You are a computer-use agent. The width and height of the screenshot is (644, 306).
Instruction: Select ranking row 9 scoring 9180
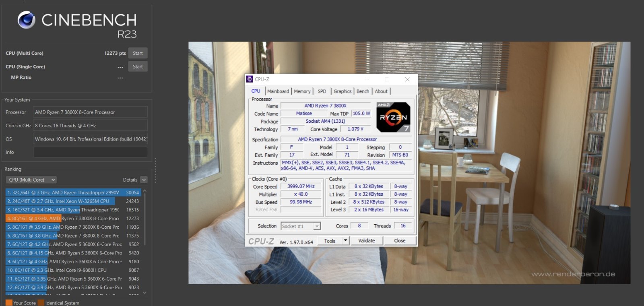(73, 262)
